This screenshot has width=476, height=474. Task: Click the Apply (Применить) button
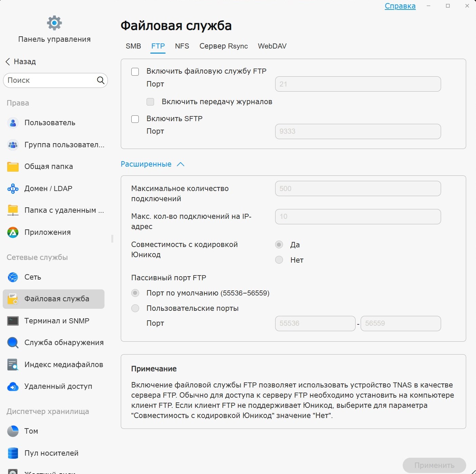pyautogui.click(x=434, y=465)
